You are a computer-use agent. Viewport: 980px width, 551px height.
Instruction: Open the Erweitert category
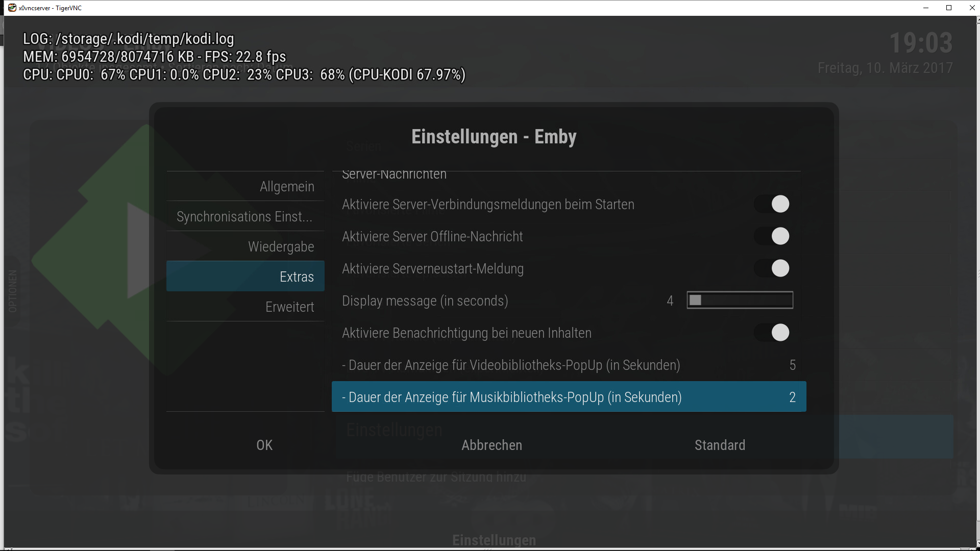(246, 307)
